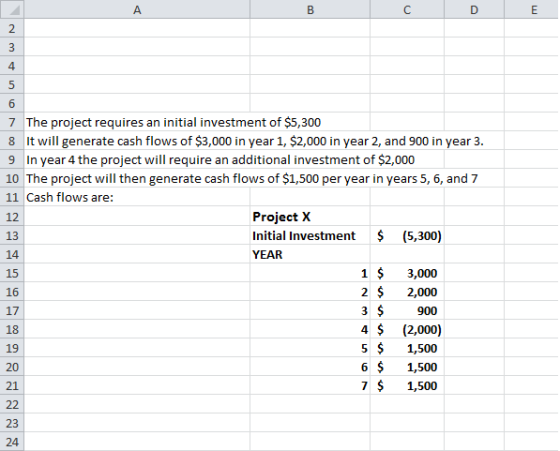Select row 21 header
Screen dimensions: 560x451
(x=12, y=386)
